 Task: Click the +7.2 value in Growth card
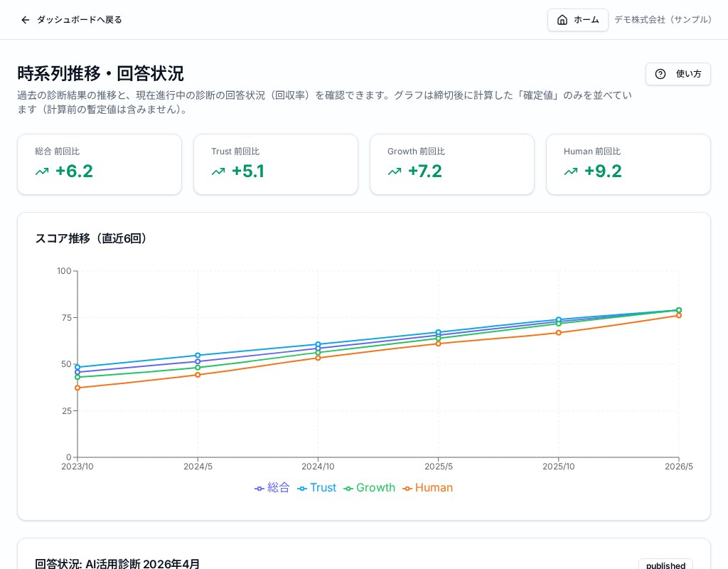(425, 171)
